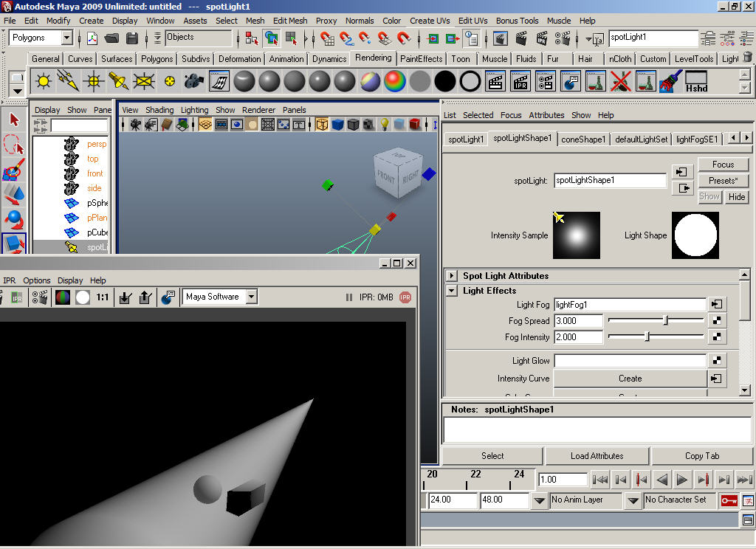The height and width of the screenshot is (549, 756).
Task: Click the Intensity Sample swatch
Action: pyautogui.click(x=577, y=235)
